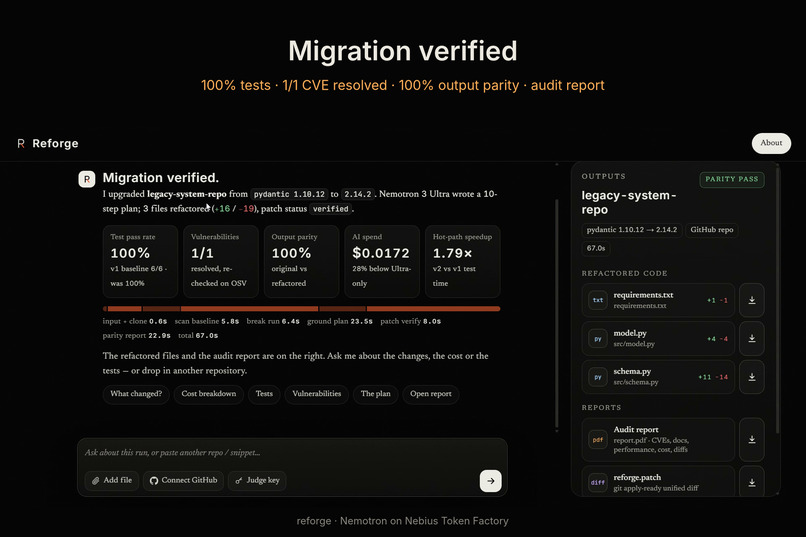The image size is (806, 537).
Task: Click the legacy-system-repo outputs title
Action: (629, 202)
